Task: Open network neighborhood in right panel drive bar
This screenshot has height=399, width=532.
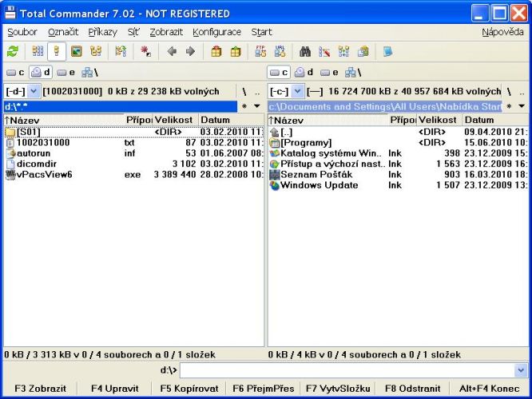Action: coord(353,72)
